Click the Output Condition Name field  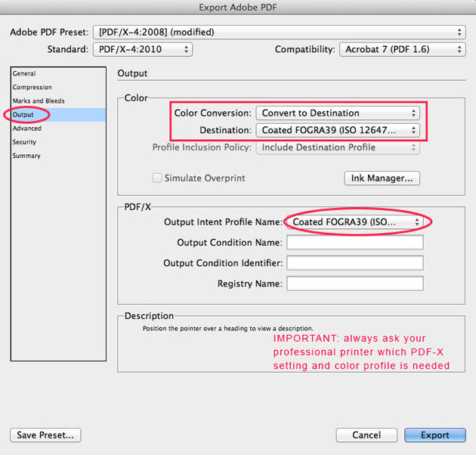354,243
